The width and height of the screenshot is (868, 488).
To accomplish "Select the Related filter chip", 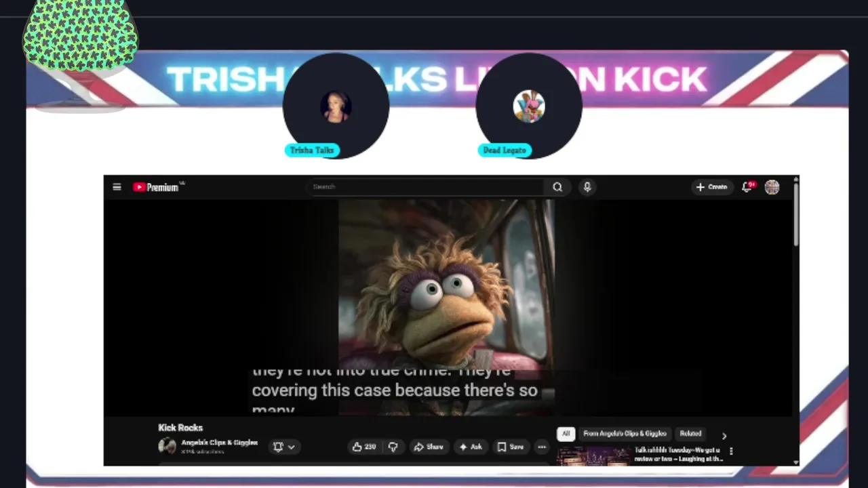I will [x=690, y=434].
